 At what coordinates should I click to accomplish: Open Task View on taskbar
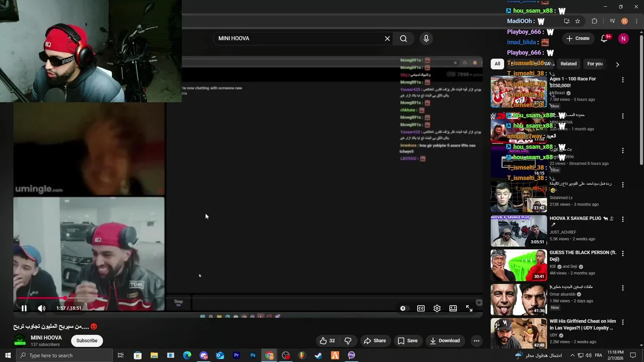click(x=121, y=355)
